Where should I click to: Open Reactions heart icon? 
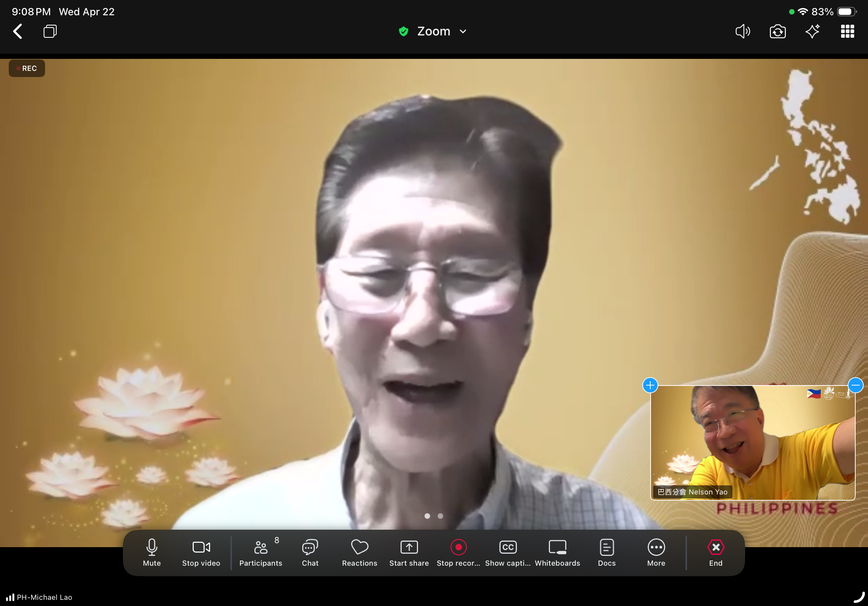click(359, 552)
